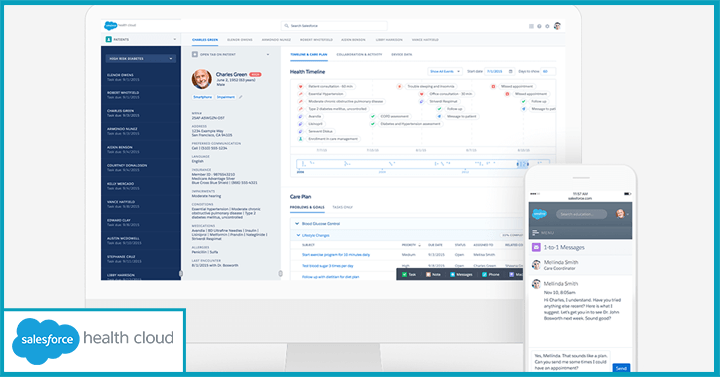Click Charles Green's profile photo

202,79
